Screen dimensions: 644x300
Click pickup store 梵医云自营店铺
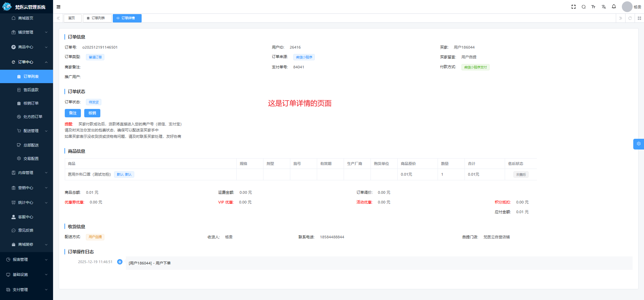[x=497, y=237]
